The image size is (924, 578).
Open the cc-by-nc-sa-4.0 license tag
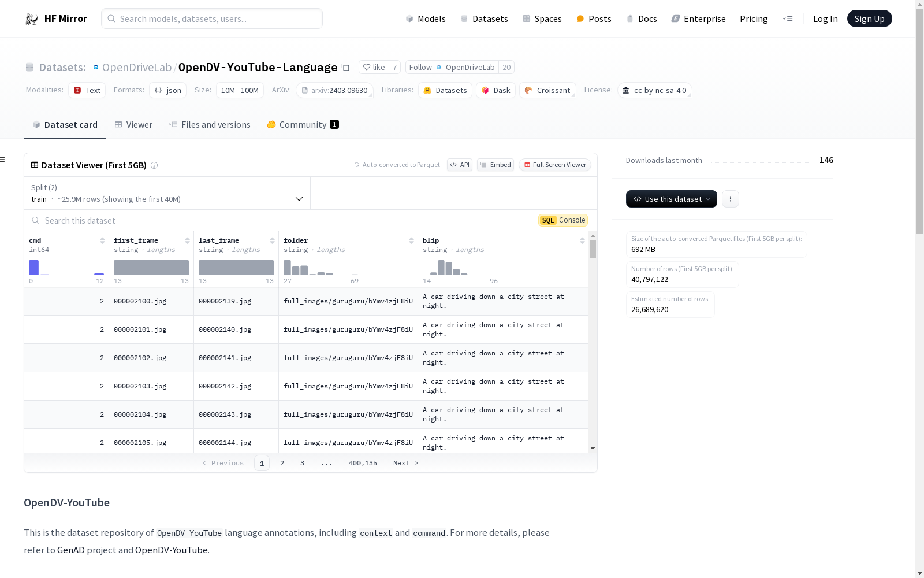tap(655, 90)
